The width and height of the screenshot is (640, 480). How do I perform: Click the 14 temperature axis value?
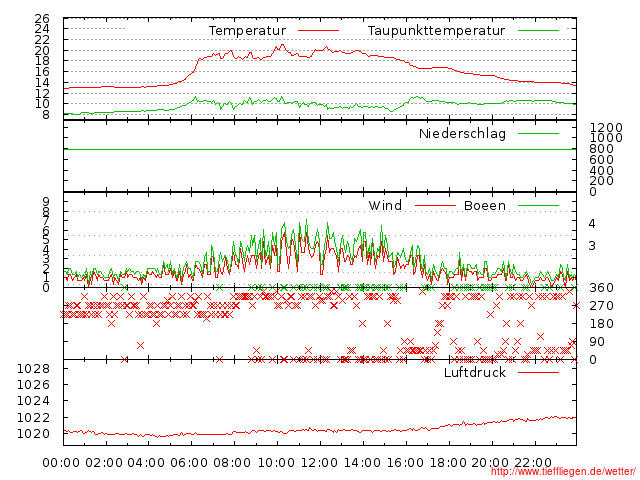click(x=42, y=82)
